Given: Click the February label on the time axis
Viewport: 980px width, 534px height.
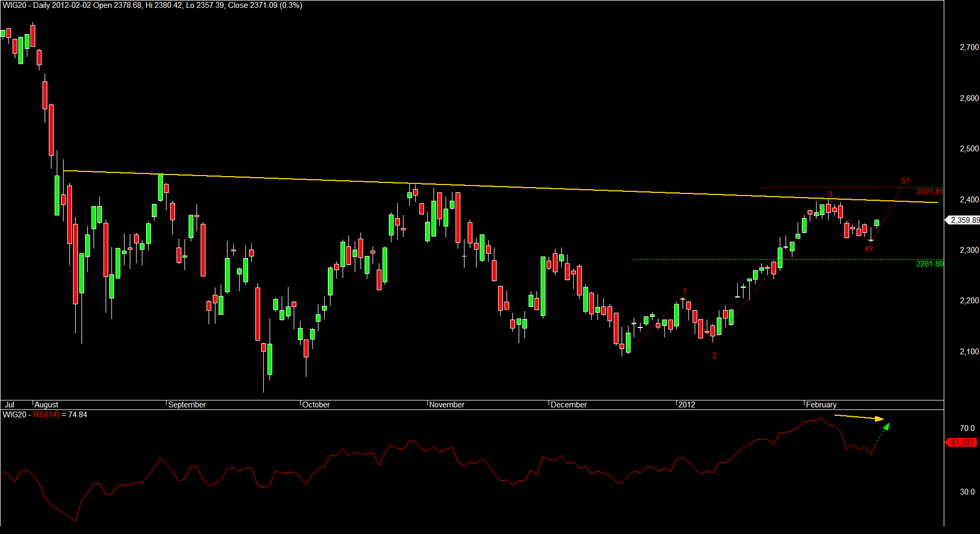Looking at the screenshot, I should point(821,405).
